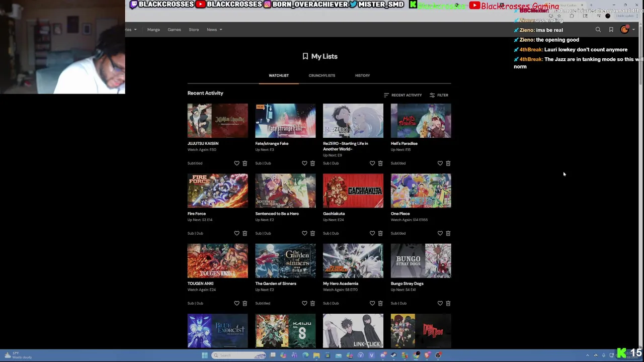644x362 pixels.
Task: Delete Bungo Stray Dogs from watchlist
Action: tap(448, 303)
